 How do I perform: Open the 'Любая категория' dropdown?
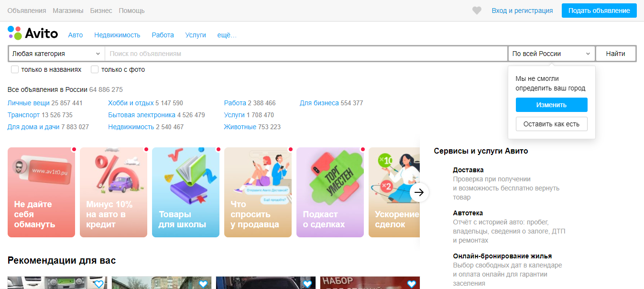56,54
